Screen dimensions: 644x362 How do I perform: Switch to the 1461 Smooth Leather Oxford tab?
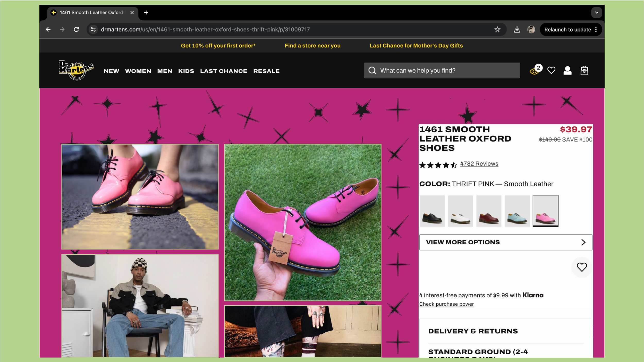click(x=93, y=13)
